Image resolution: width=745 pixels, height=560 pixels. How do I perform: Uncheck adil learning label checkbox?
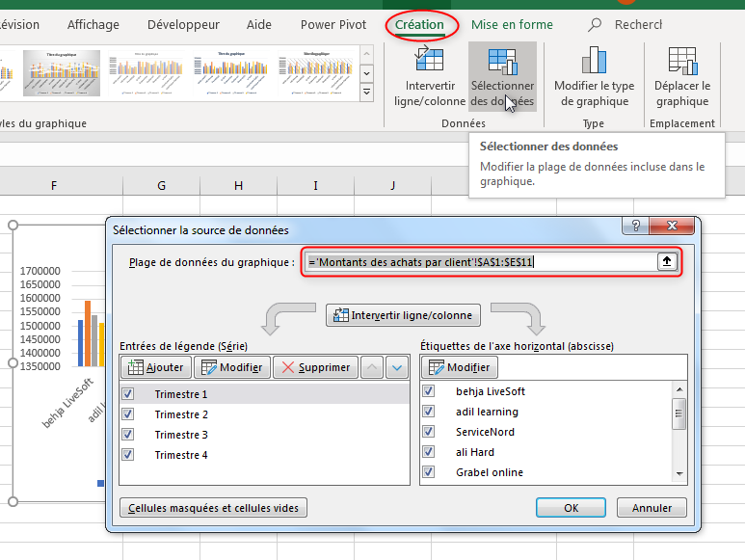pos(429,412)
